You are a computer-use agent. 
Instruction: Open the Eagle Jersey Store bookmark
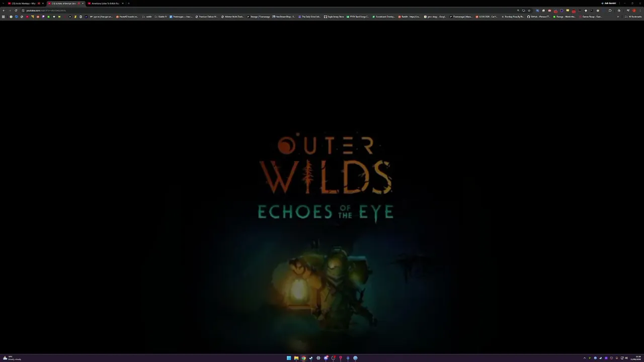[x=334, y=17]
